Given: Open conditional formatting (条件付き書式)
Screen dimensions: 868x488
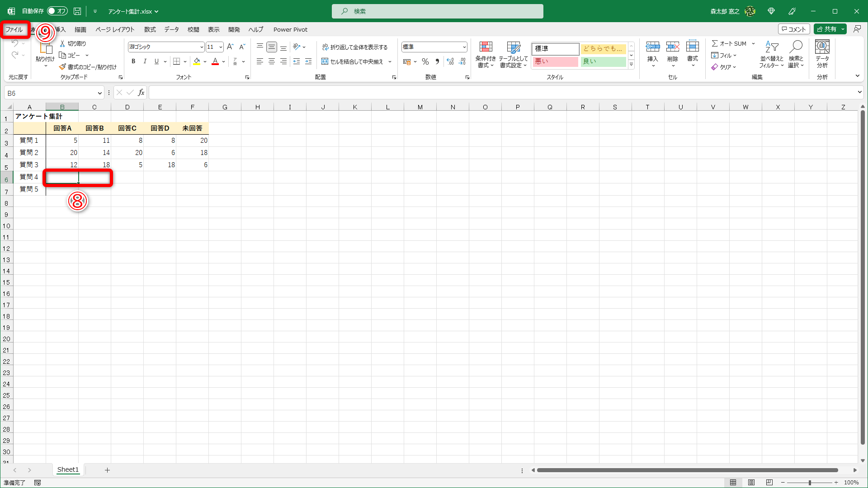Looking at the screenshot, I should [486, 54].
